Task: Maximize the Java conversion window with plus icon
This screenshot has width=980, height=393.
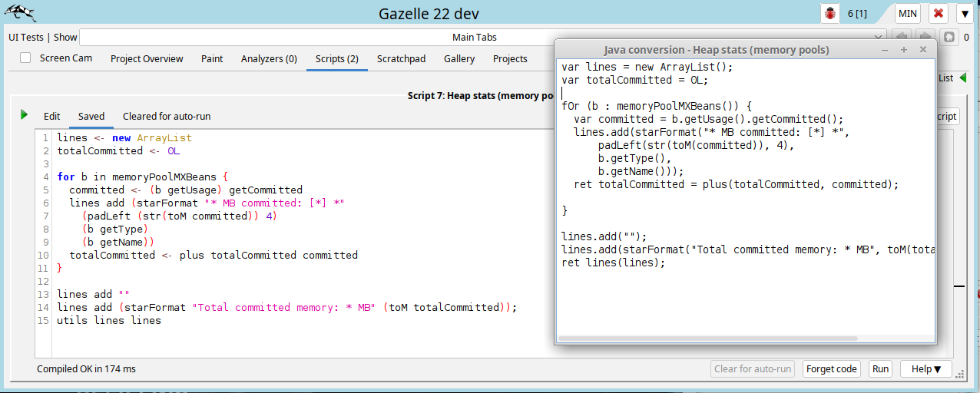Action: pyautogui.click(x=904, y=49)
